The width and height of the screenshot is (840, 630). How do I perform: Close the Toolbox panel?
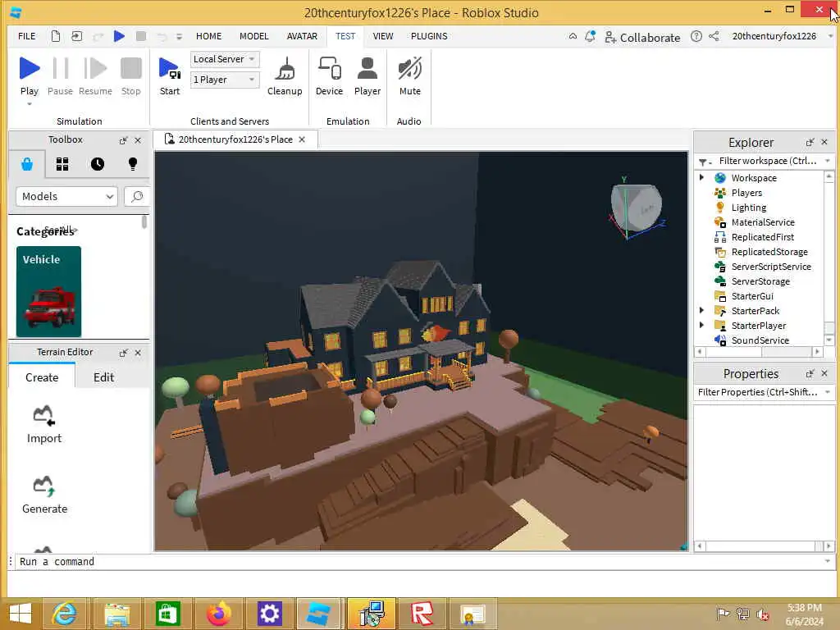pyautogui.click(x=138, y=140)
